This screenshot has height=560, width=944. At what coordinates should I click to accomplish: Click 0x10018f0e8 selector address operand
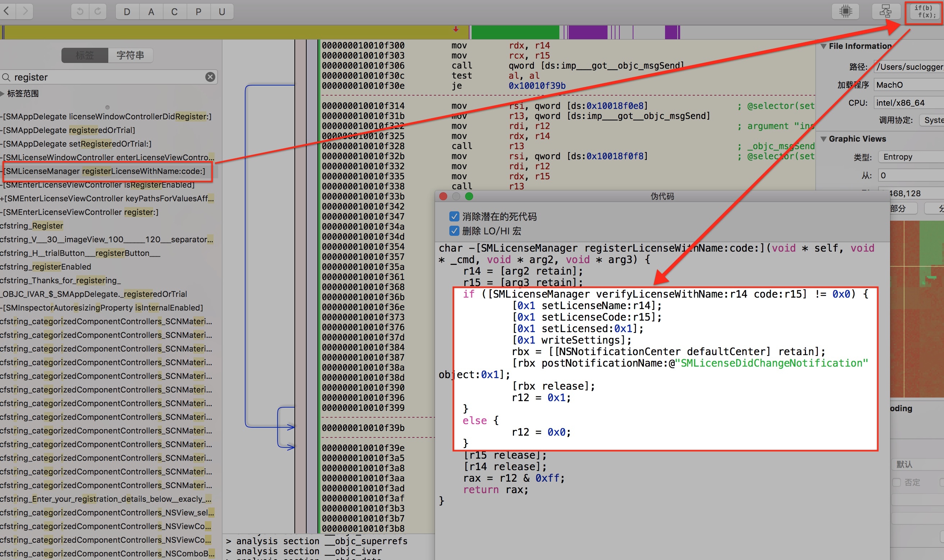coord(615,106)
